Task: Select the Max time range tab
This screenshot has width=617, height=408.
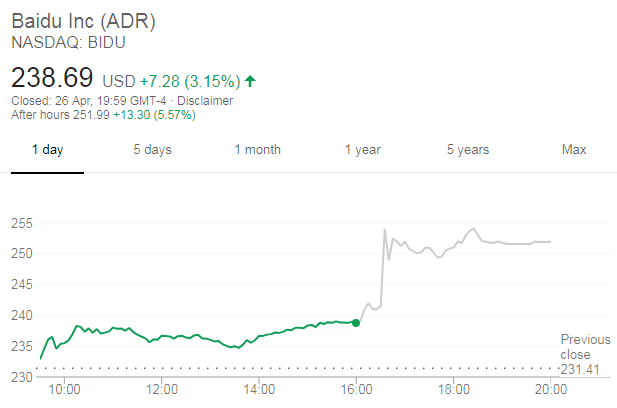Action: tap(573, 150)
